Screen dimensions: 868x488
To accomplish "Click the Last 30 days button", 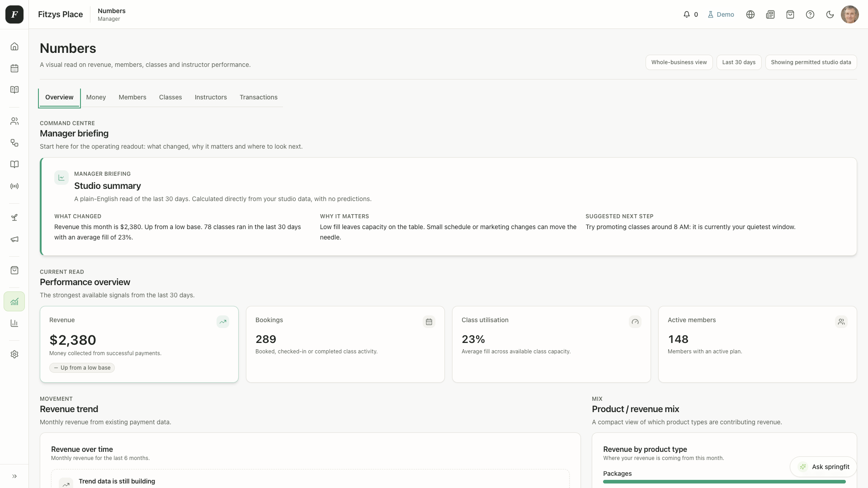I will 739,62.
